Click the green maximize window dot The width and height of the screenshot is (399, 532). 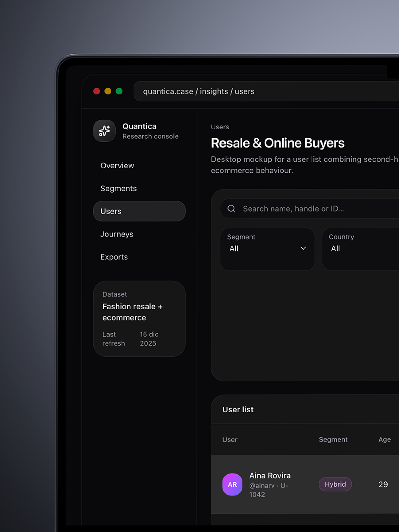point(119,91)
